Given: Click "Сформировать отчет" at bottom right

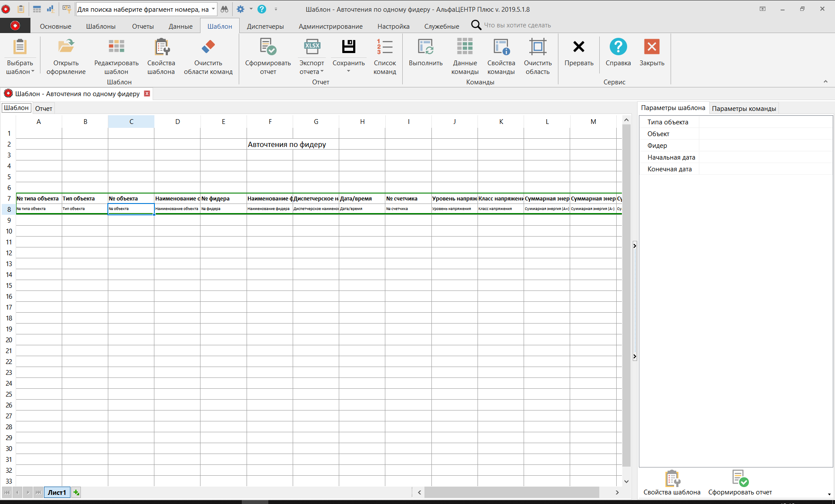Looking at the screenshot, I should coord(740,483).
